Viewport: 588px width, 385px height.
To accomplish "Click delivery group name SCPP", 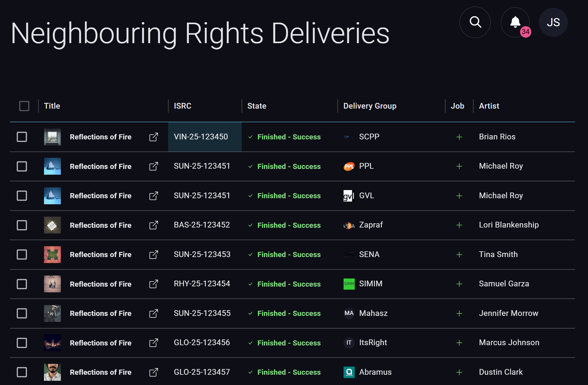I will (369, 137).
